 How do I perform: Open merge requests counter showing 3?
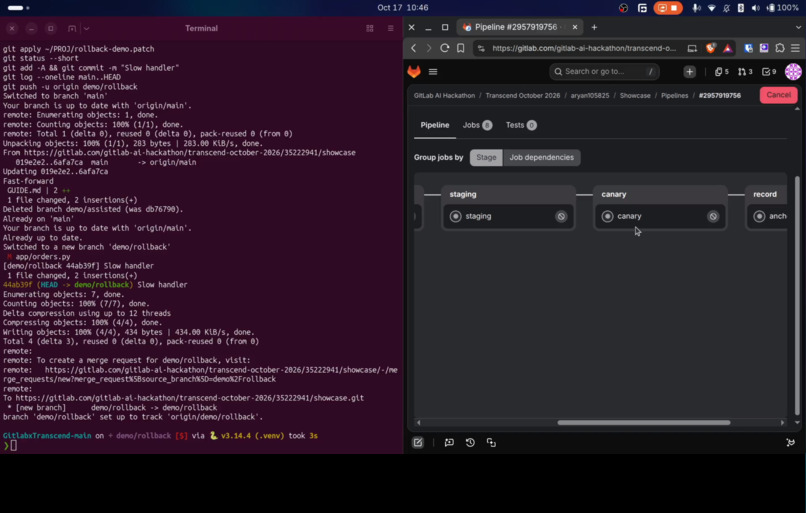tap(745, 71)
